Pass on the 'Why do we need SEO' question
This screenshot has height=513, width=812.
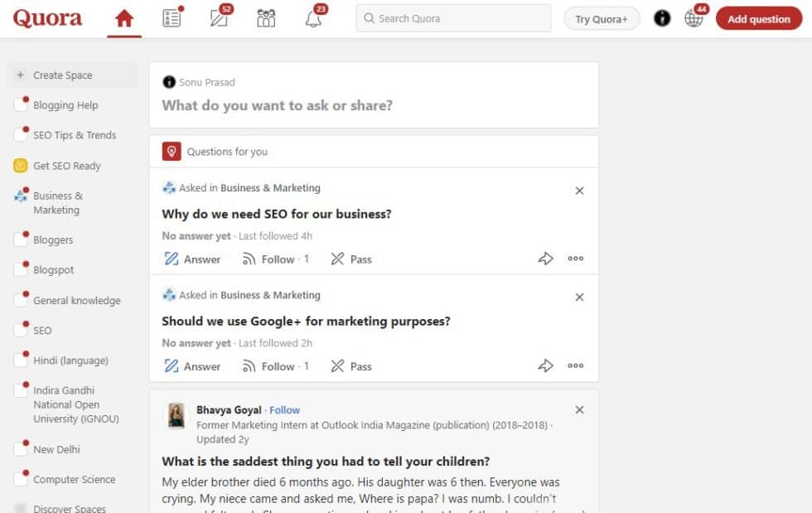point(351,259)
